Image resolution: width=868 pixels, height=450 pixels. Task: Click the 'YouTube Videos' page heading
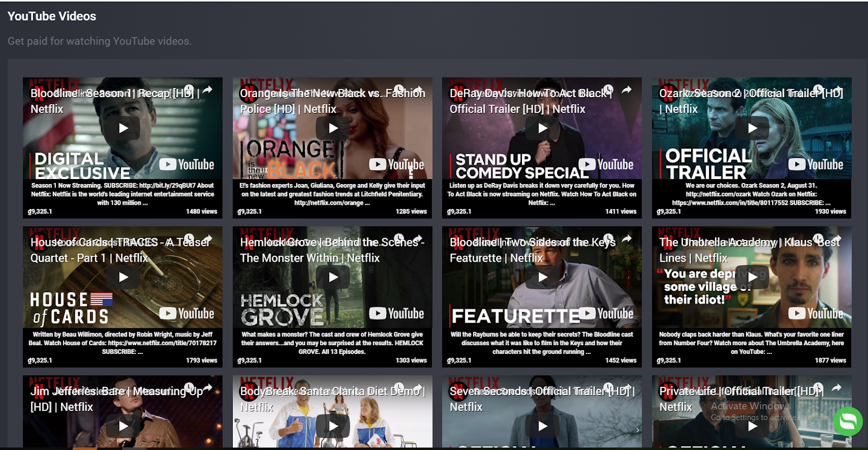click(52, 16)
